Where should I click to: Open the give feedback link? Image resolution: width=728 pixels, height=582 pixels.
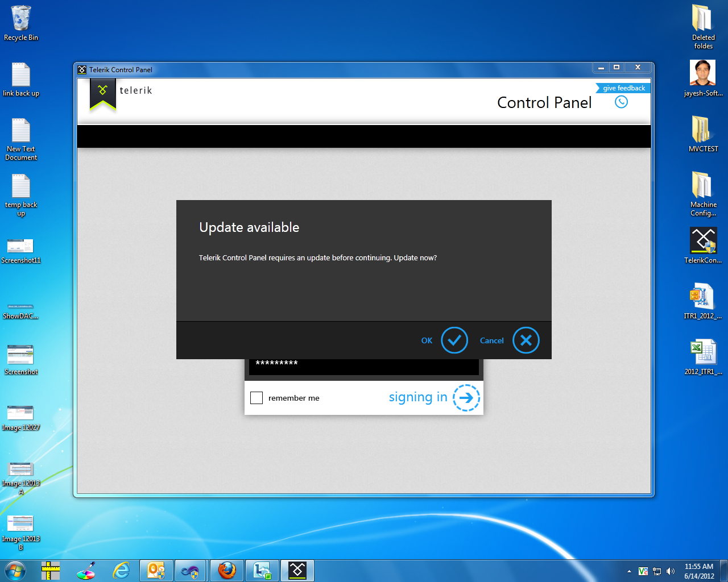624,88
